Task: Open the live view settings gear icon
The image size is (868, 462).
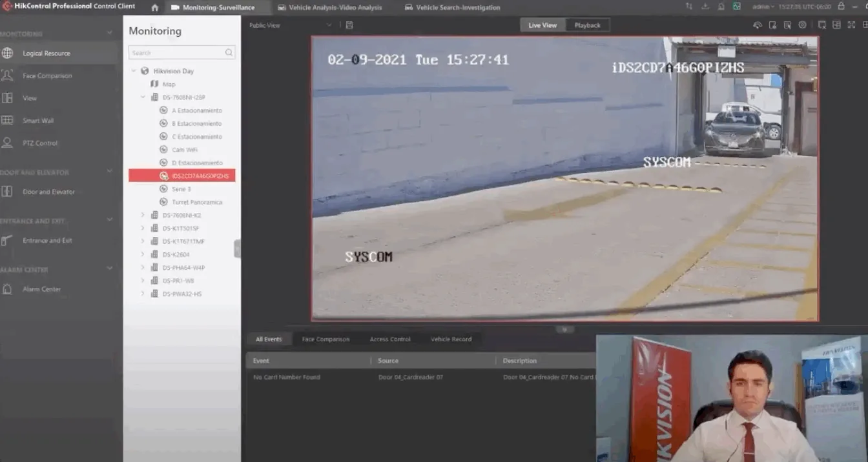Action: click(x=803, y=25)
